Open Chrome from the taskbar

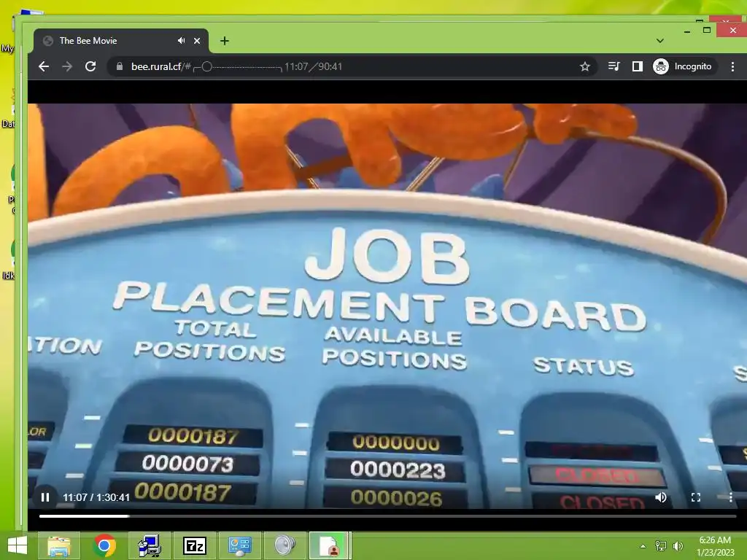point(104,545)
